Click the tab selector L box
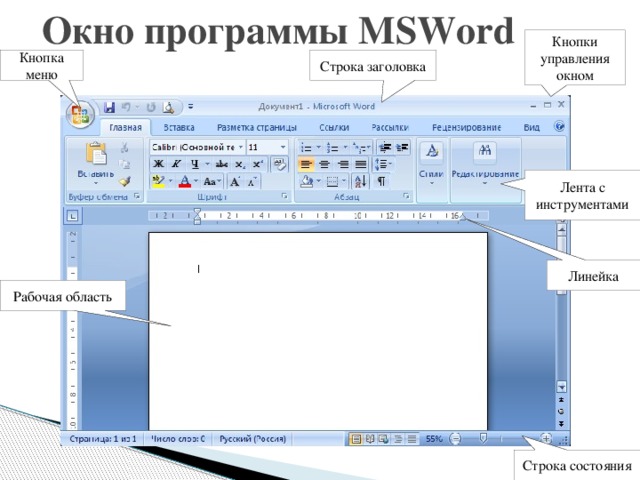This screenshot has width=640, height=480. click(x=73, y=216)
